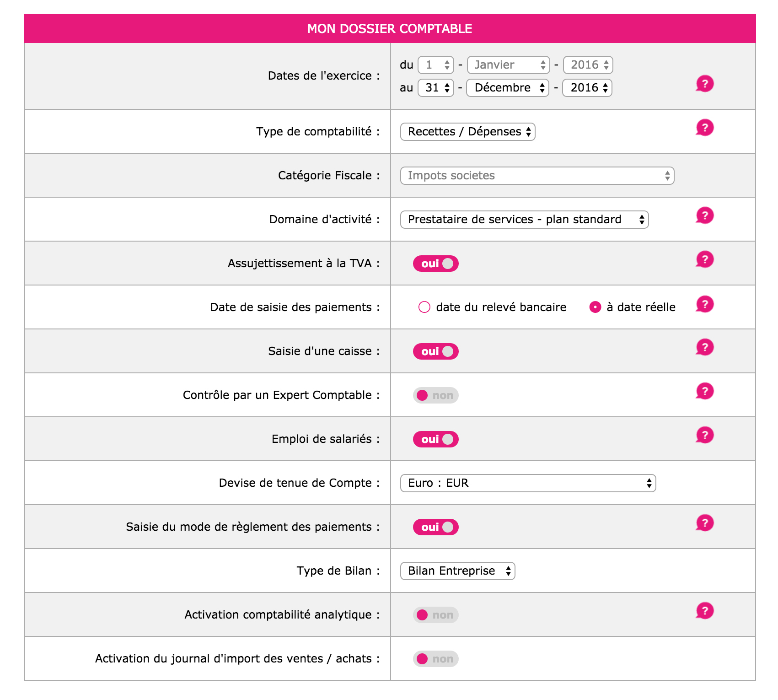Open help for Dates de l'exercice
This screenshot has height=700, width=778.
[x=704, y=84]
